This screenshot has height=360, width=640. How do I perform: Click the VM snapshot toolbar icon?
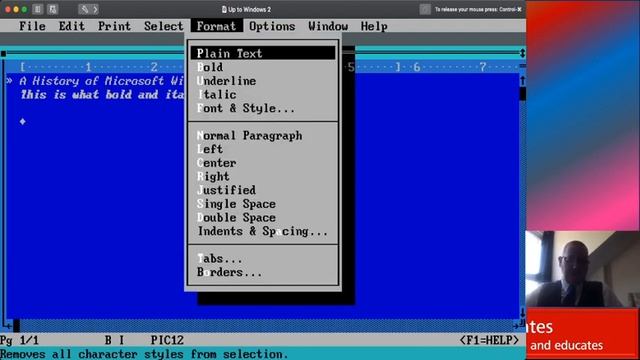tap(52, 9)
